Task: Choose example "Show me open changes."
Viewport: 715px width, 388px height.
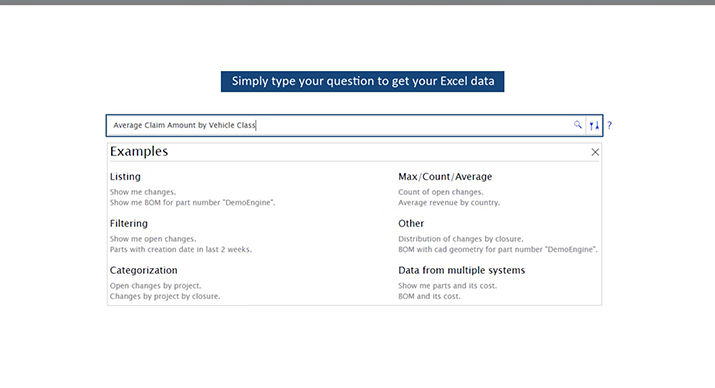Action: tap(153, 239)
